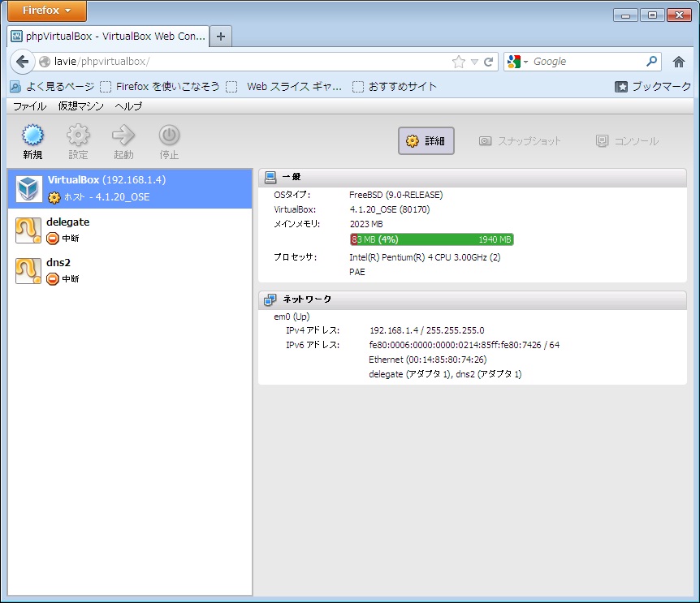Open the ファイル menu
Screen dimensions: 700x603
[x=29, y=106]
